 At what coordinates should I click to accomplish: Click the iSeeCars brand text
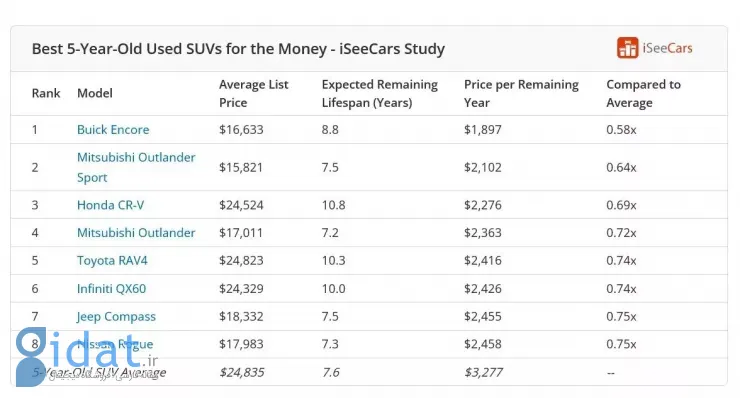[667, 48]
